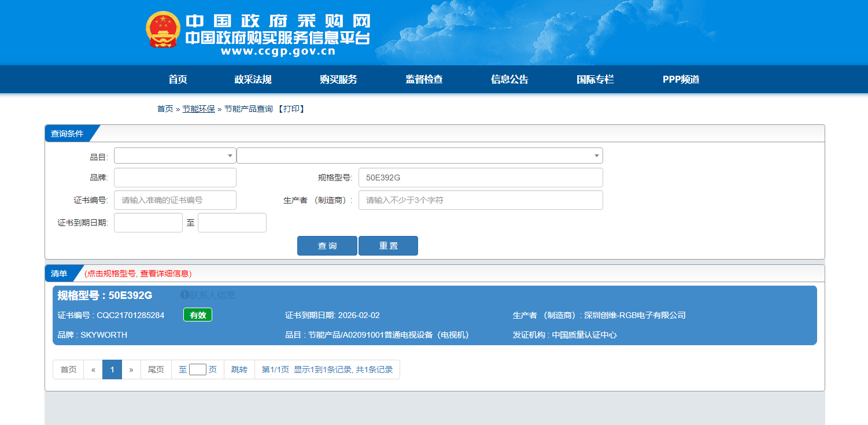Screen dimensions: 868x425
Task: Click the 品牌 : SKYWORTH text
Action: pyautogui.click(x=93, y=335)
